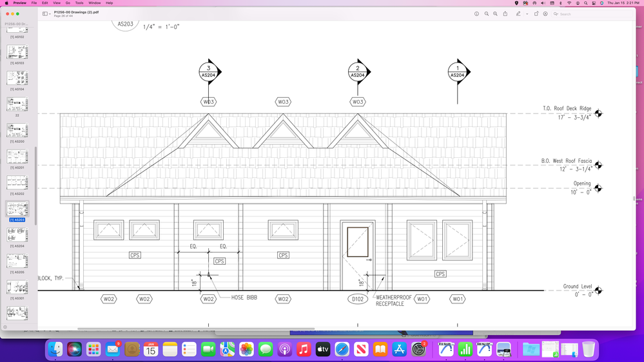Open Control Center in menu bar

click(594, 3)
